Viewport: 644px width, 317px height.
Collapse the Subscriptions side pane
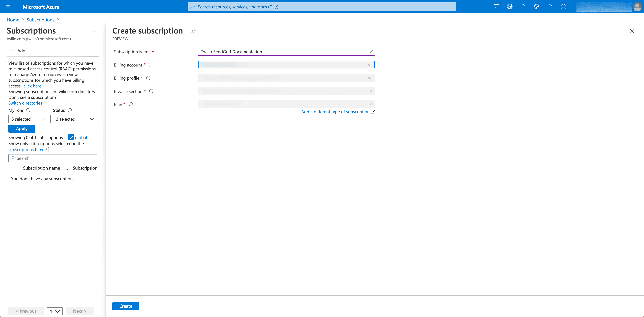click(x=94, y=31)
